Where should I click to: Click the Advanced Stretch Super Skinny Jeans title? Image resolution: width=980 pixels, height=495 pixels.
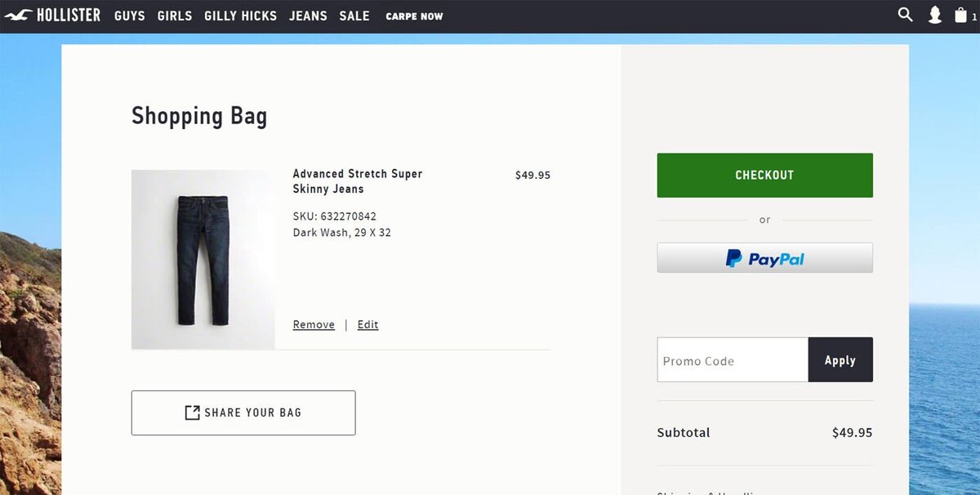coord(358,181)
